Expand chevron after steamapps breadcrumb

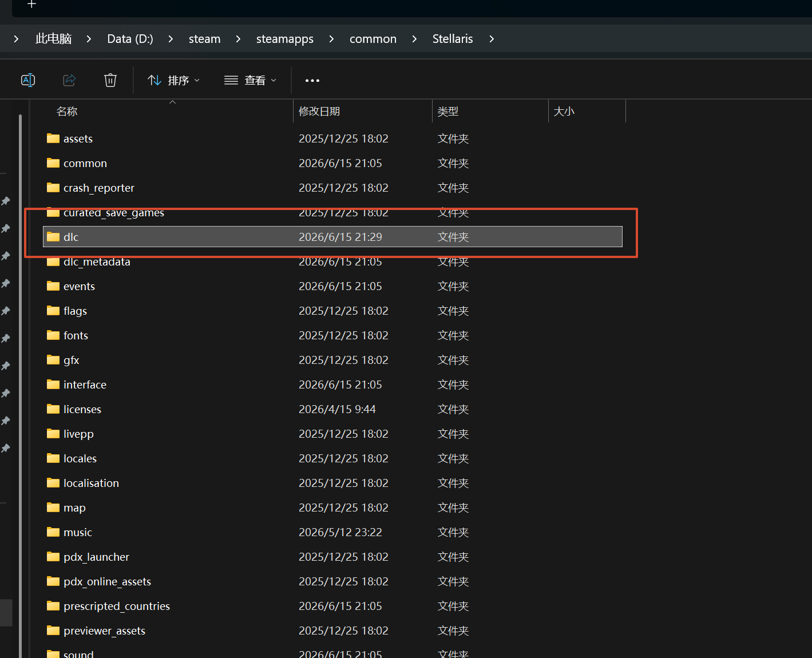[331, 39]
